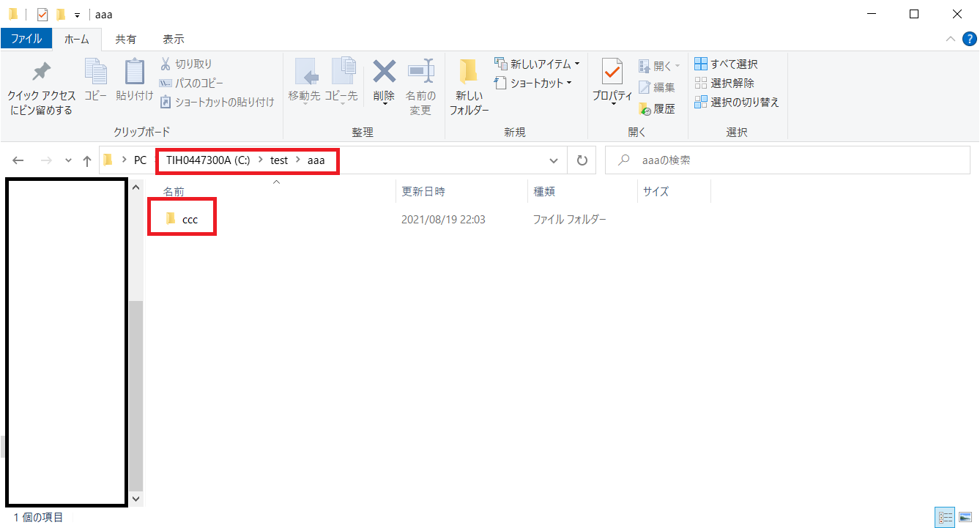Click Select none (選択解除)

click(x=724, y=83)
